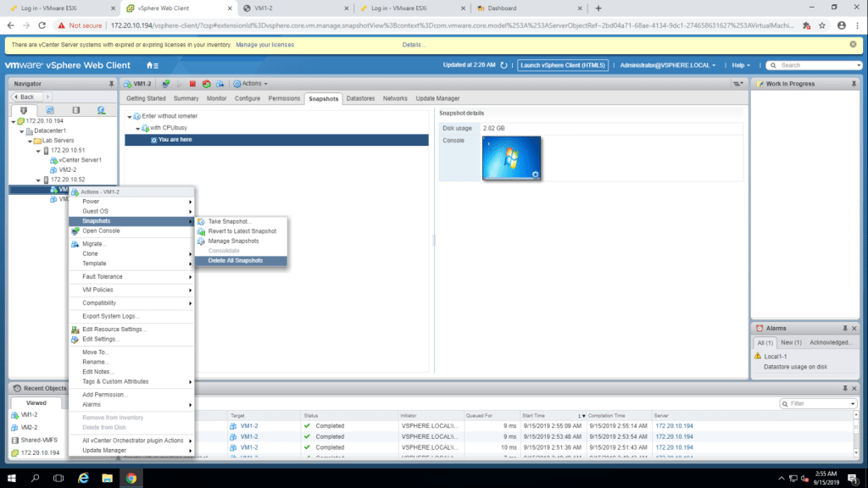Open the Help dropdown menu
The image size is (868, 488).
742,65
